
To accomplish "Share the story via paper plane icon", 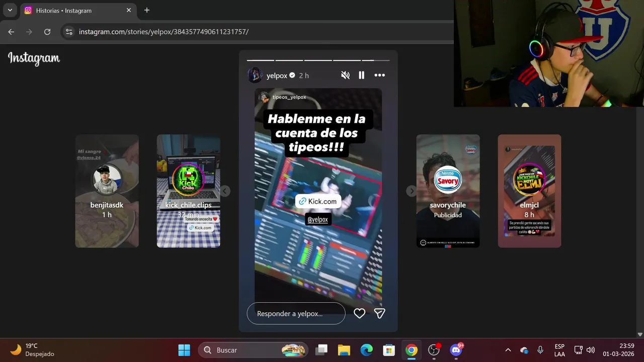I will [x=380, y=314].
